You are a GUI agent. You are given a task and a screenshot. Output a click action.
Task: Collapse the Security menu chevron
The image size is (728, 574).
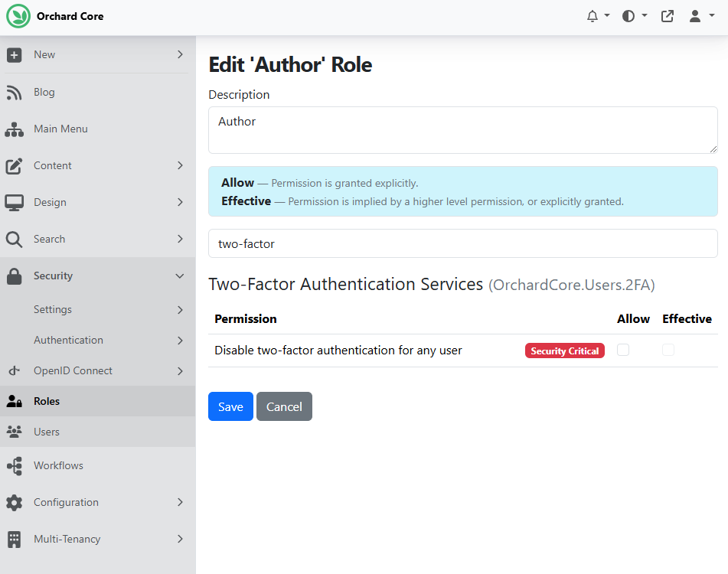[180, 276]
